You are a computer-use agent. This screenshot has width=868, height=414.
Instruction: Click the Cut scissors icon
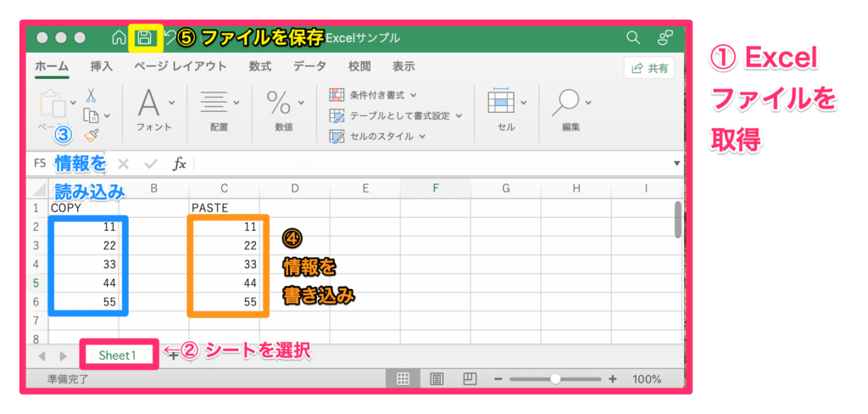click(x=92, y=96)
